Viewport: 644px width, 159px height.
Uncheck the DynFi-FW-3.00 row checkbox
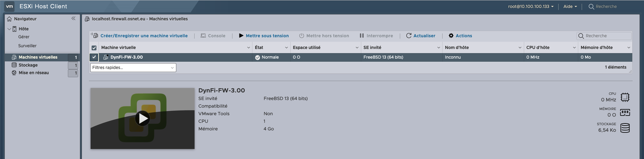(94, 57)
